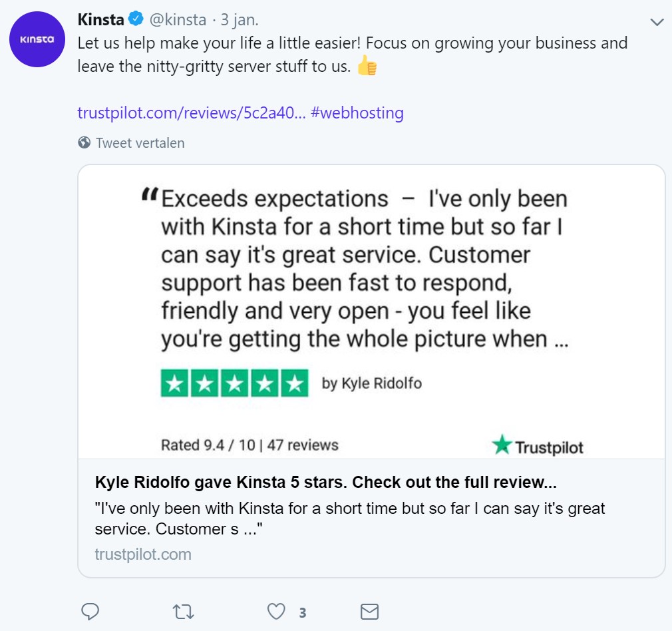Image resolution: width=672 pixels, height=631 pixels.
Task: Open the 'Exceeds expectations' review quote image
Action: pos(364,269)
